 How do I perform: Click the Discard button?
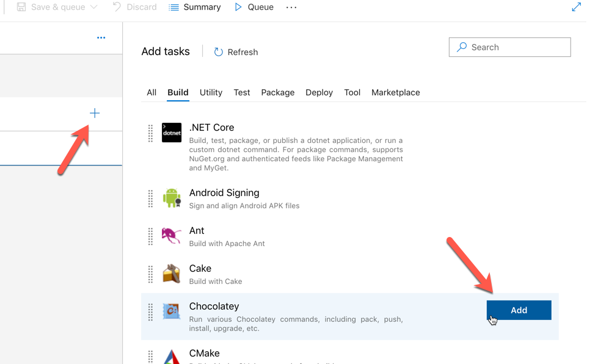coord(134,7)
